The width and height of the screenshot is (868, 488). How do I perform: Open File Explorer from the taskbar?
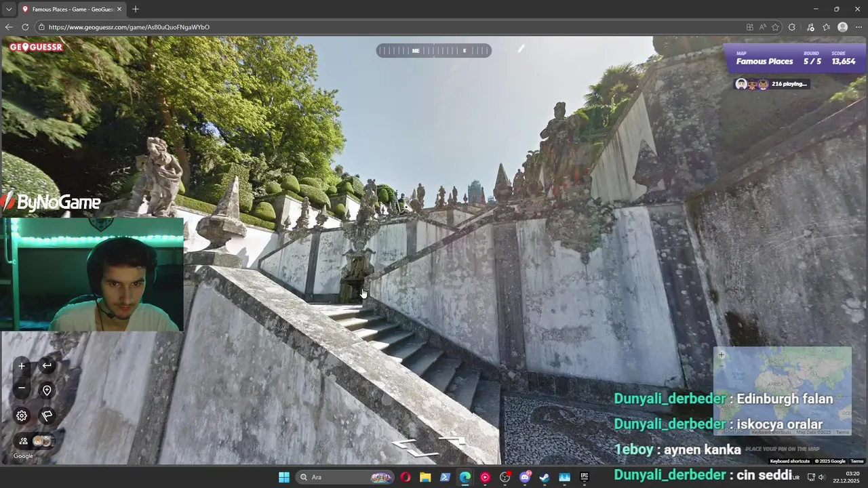point(425,477)
